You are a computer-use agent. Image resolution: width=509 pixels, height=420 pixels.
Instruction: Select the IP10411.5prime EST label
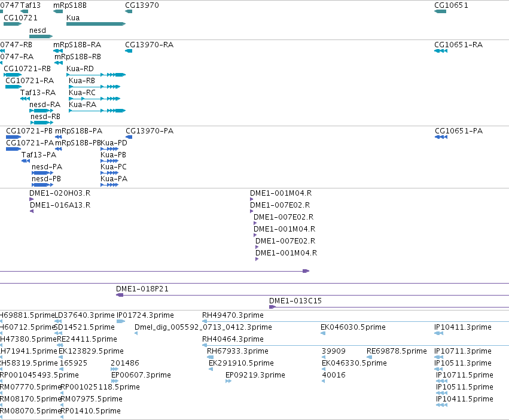click(465, 400)
